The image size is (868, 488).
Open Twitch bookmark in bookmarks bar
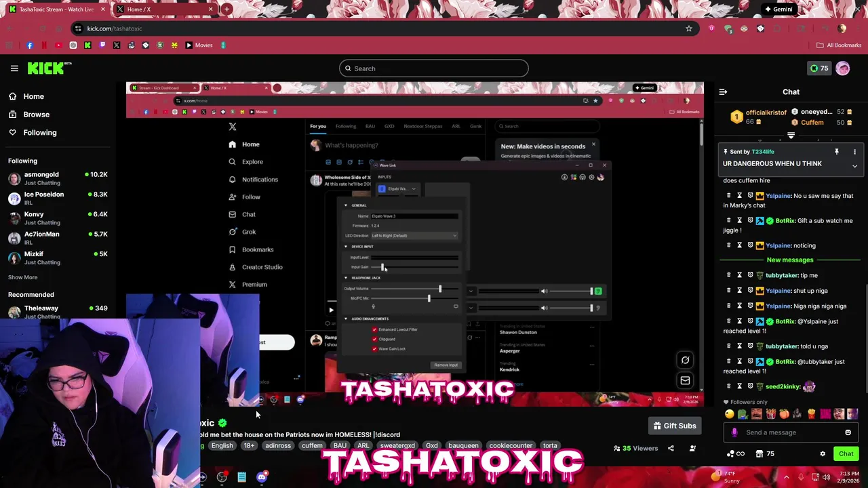pyautogui.click(x=102, y=45)
